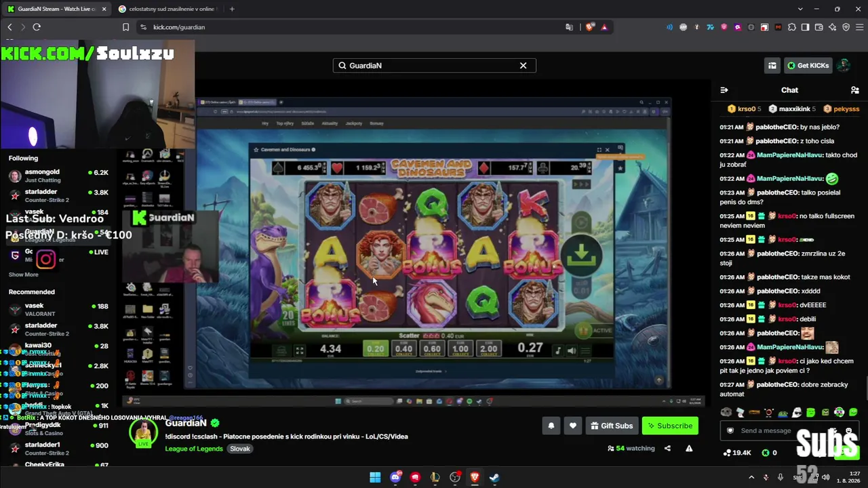
Task: Click the Subscribe button
Action: pos(670,426)
